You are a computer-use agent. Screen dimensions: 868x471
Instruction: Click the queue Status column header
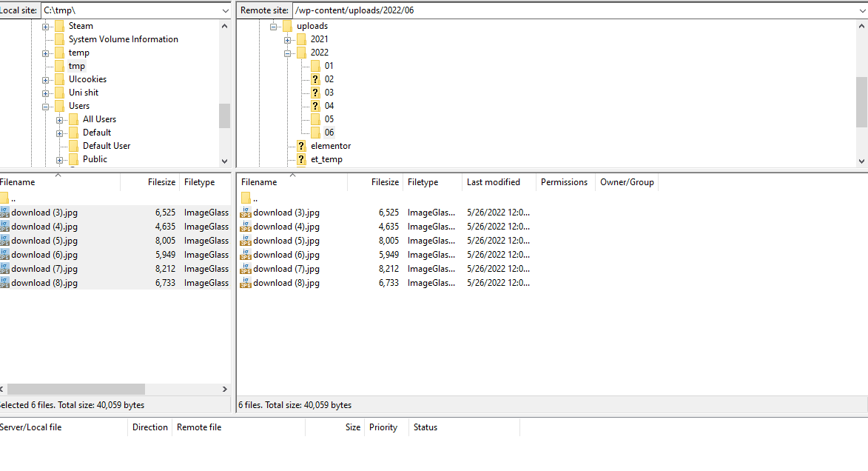(x=465, y=427)
